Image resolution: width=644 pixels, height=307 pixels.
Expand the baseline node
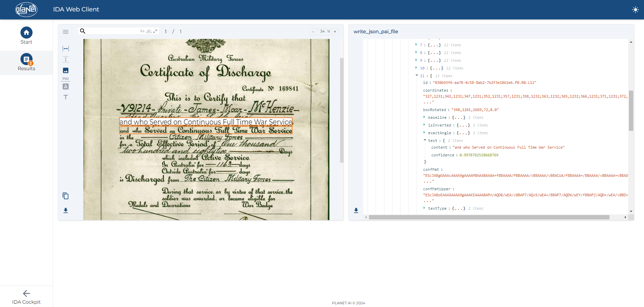[424, 117]
